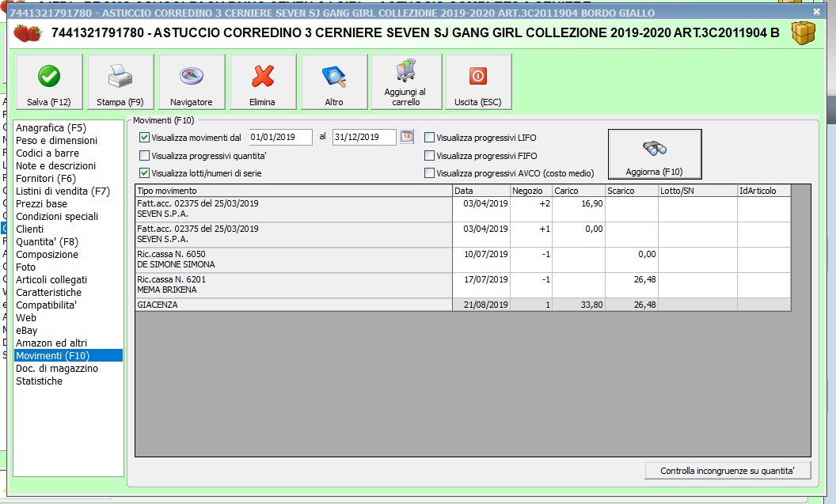Open the Navigatore compass button
Image resolution: width=836 pixels, height=504 pixels.
click(x=192, y=82)
